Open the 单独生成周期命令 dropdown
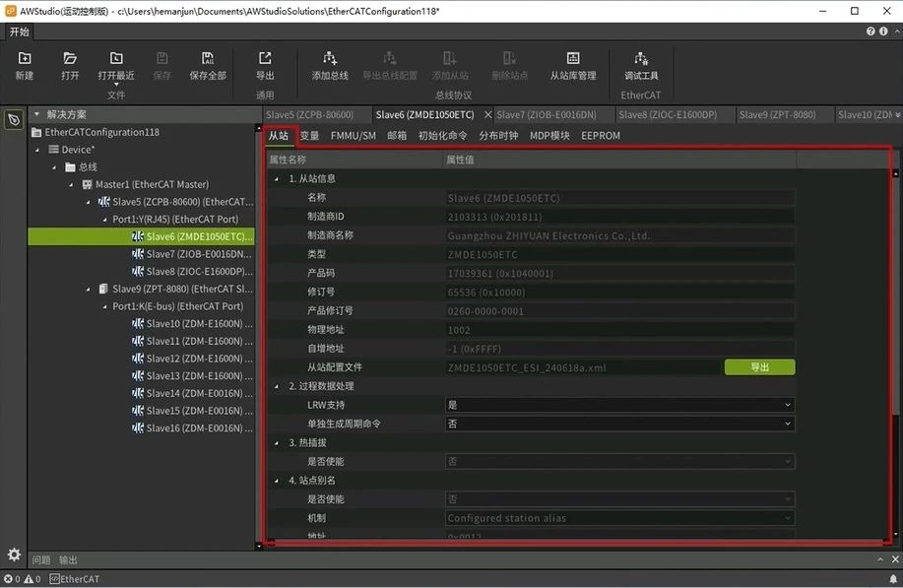This screenshot has width=903, height=588. point(619,424)
